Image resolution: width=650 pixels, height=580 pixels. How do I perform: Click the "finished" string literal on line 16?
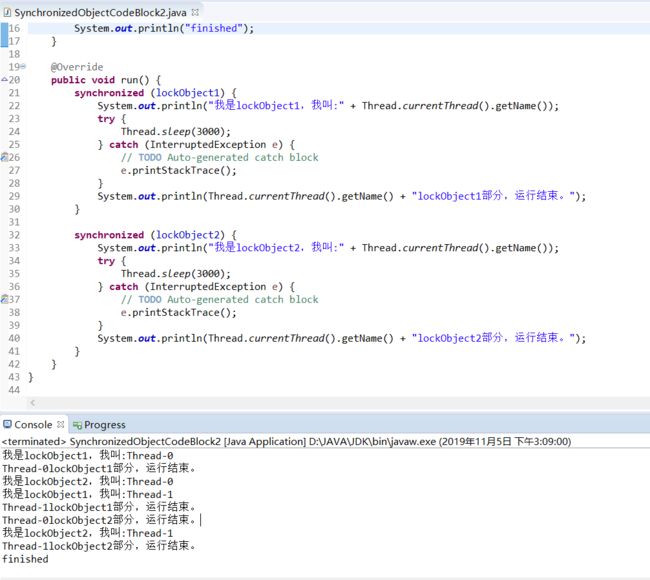[x=213, y=28]
